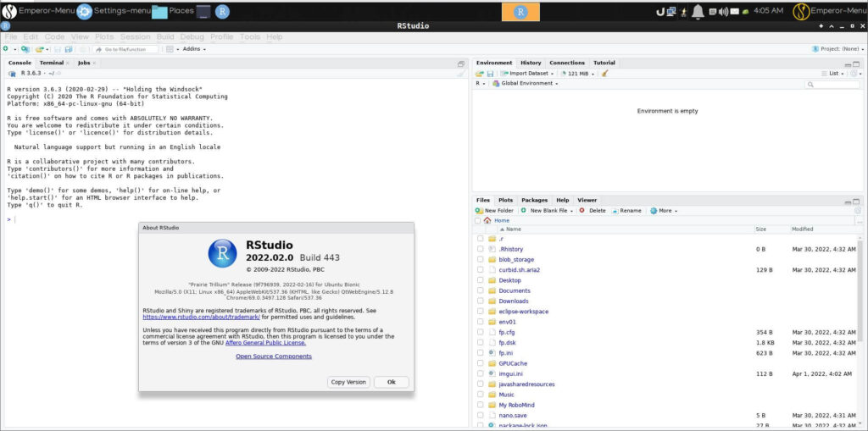Click the R logo in About RStudio dialog
Screen dimensions: 868x431
pyautogui.click(x=223, y=253)
